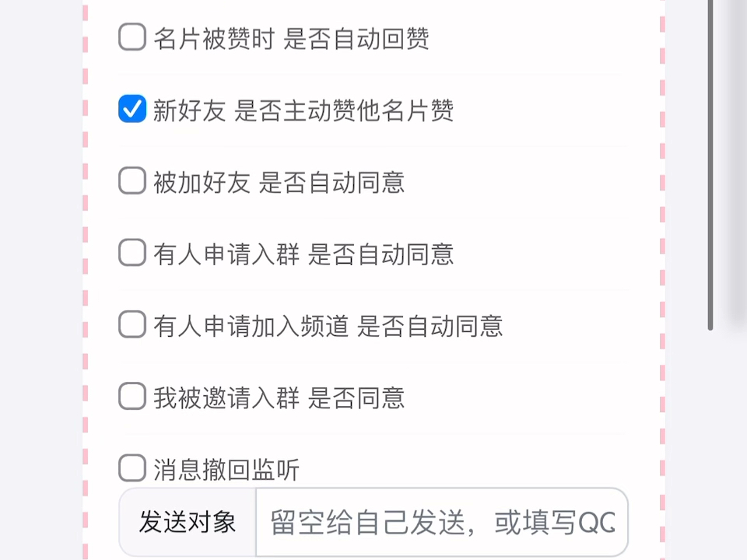747x560 pixels.
Task: Enable the 有人申请加入频道 auto-approve checkbox
Action: pyautogui.click(x=132, y=325)
